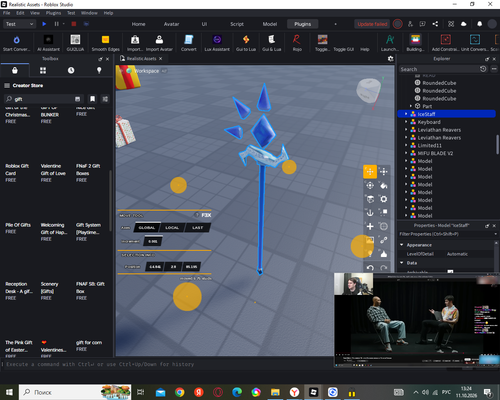Open the Toolbox recent history tab
Screen dimensions: 500x400
71,70
